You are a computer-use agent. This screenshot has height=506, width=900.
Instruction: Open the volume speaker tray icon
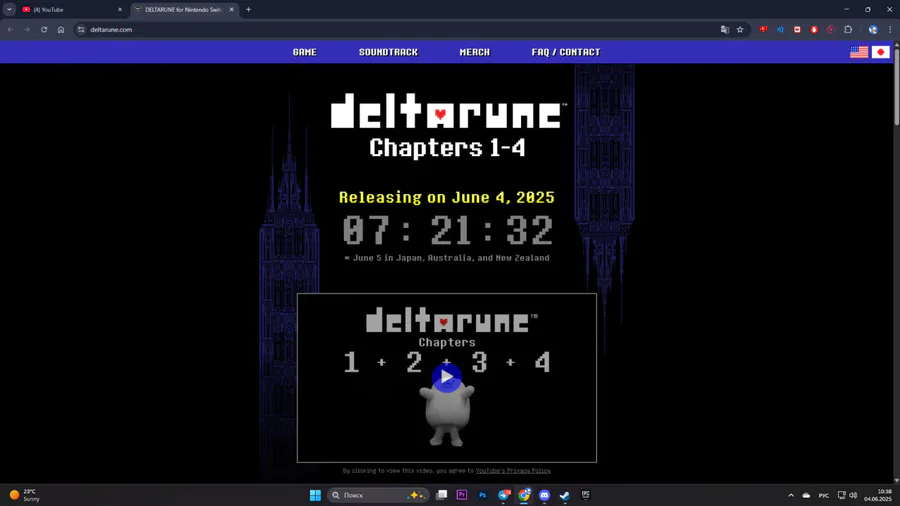pyautogui.click(x=853, y=495)
